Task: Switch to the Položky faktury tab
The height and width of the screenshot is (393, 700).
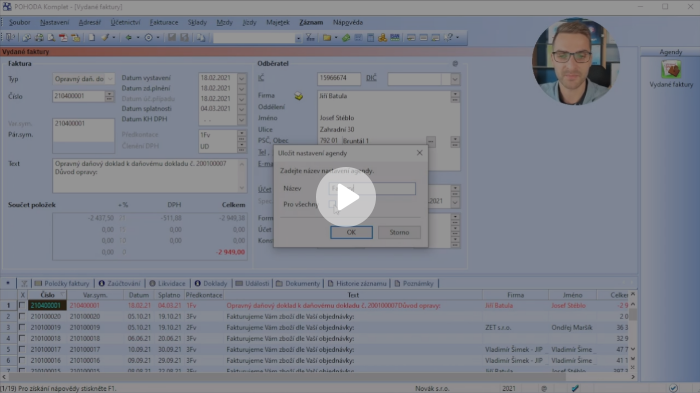Action: 62,284
